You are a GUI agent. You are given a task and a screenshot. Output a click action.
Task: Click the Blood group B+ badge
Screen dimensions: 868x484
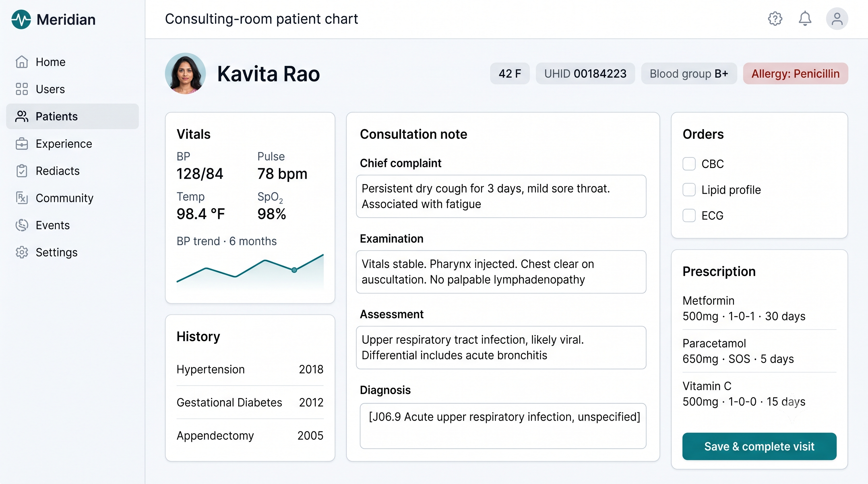(689, 73)
